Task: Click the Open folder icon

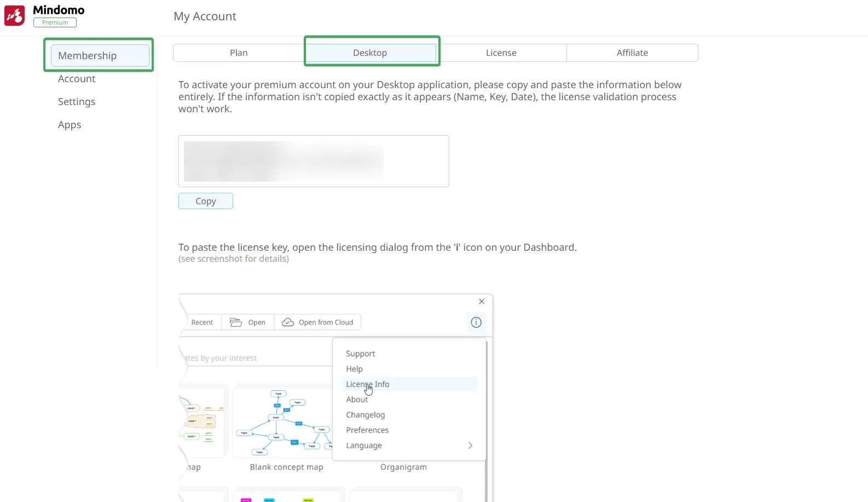Action: pyautogui.click(x=236, y=322)
